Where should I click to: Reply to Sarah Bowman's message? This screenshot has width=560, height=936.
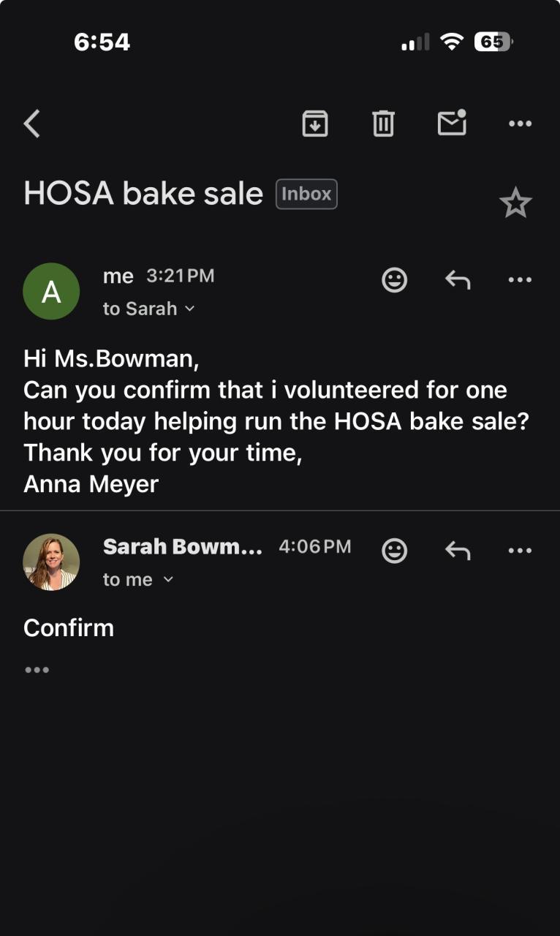coord(458,551)
